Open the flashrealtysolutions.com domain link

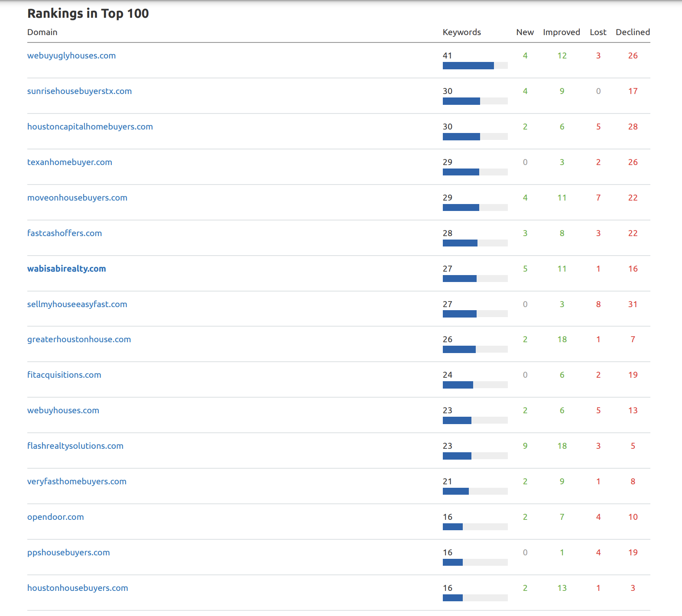(75, 446)
